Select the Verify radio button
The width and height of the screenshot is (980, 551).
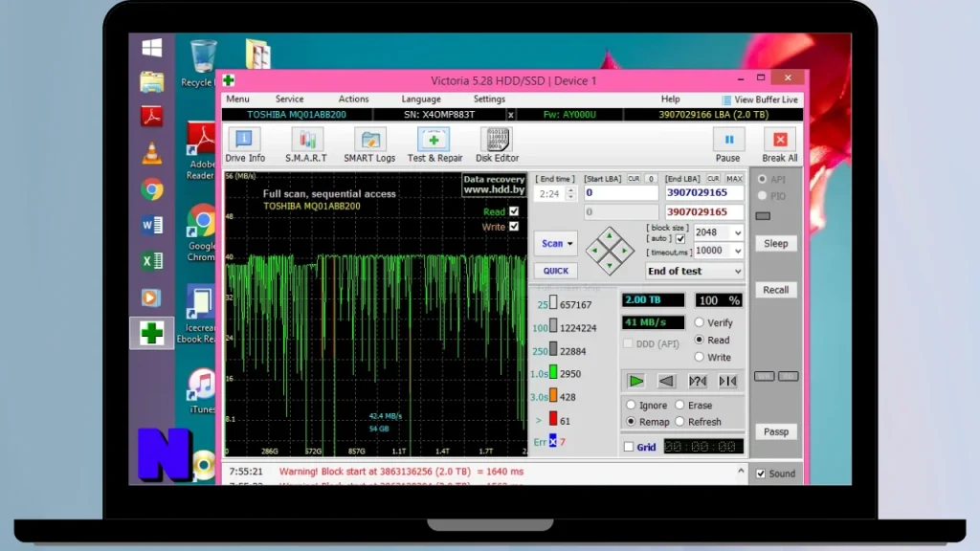pyautogui.click(x=699, y=323)
